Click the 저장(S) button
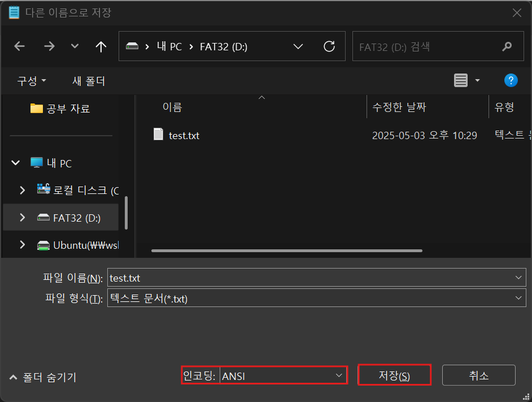The width and height of the screenshot is (532, 402). pos(394,375)
